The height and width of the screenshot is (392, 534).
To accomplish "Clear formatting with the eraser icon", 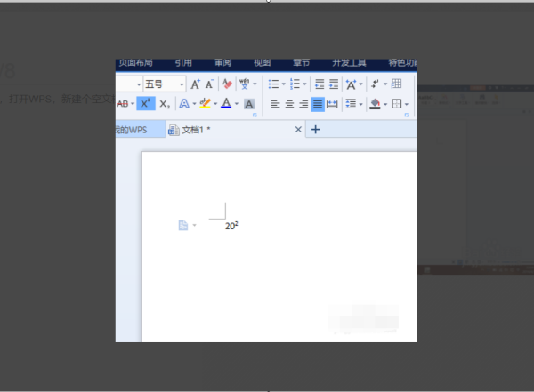I will point(227,84).
